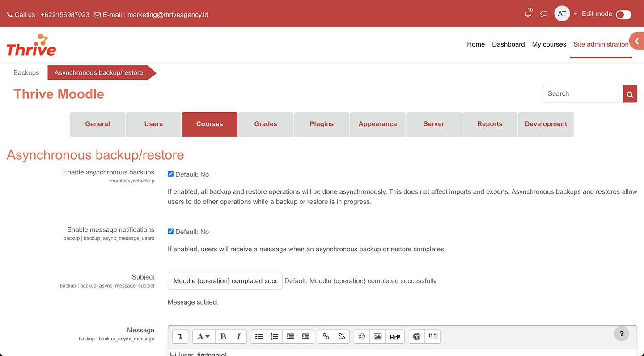This screenshot has width=644, height=356.
Task: Insert H5P content in the message
Action: click(394, 337)
